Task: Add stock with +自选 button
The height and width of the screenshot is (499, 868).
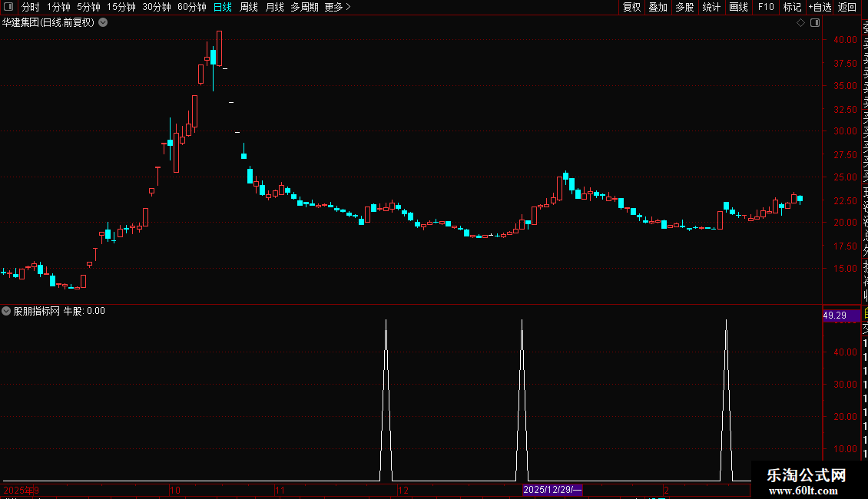Action: (820, 7)
